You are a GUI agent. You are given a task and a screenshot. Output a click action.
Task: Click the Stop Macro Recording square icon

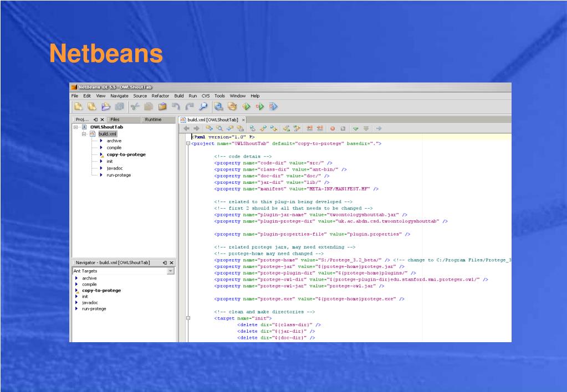click(x=343, y=128)
